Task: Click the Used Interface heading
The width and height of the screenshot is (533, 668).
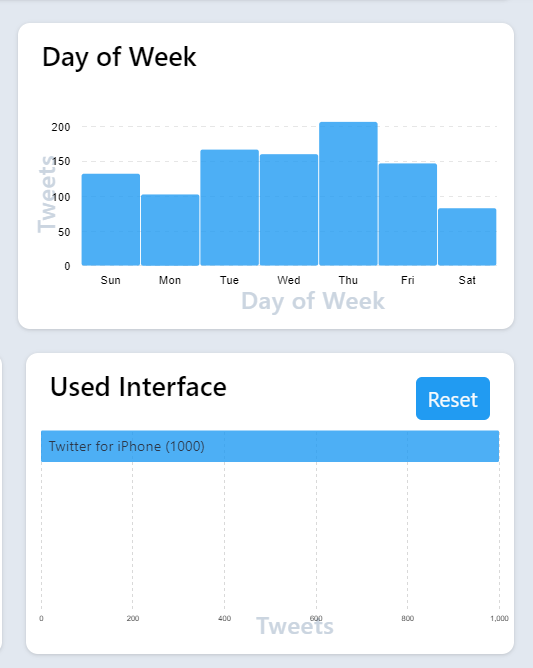Action: [138, 387]
